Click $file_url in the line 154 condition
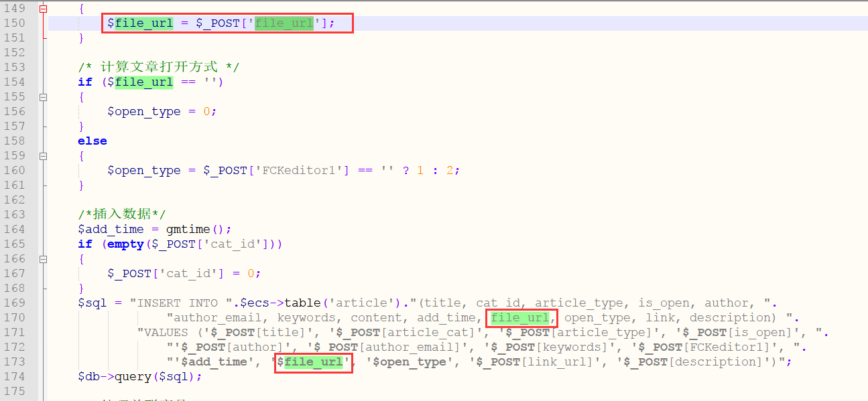 click(x=140, y=82)
